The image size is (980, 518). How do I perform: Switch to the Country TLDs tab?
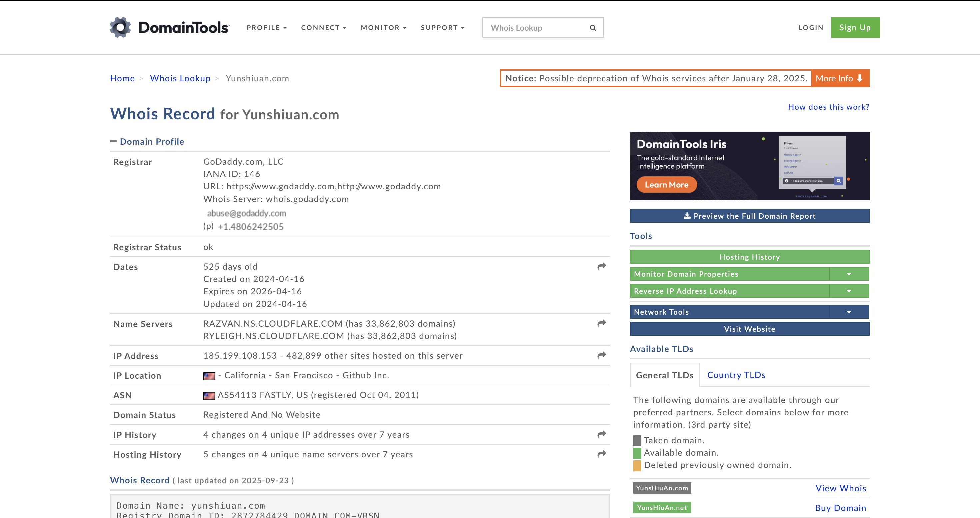coord(736,375)
